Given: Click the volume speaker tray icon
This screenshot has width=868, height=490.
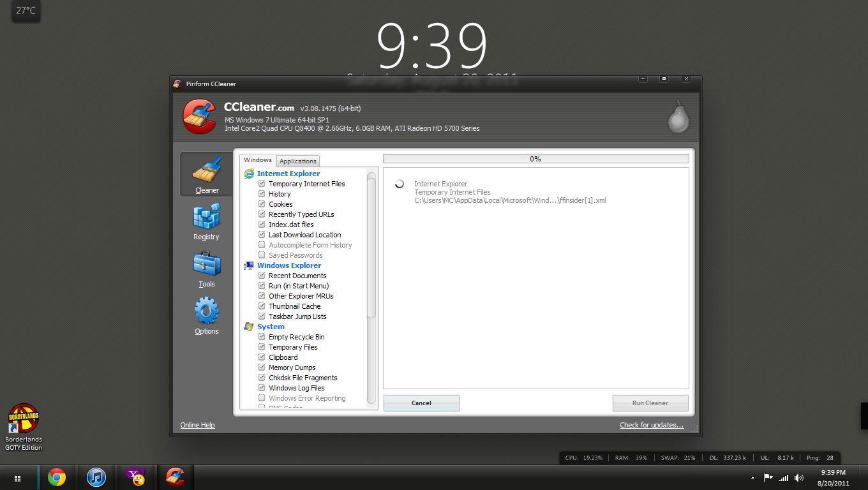Looking at the screenshot, I should [799, 478].
